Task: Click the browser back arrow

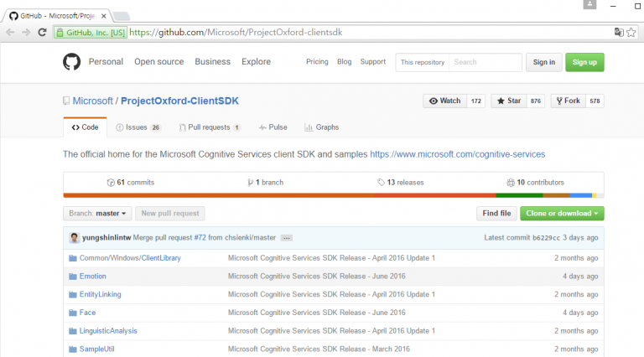Action: [10, 32]
